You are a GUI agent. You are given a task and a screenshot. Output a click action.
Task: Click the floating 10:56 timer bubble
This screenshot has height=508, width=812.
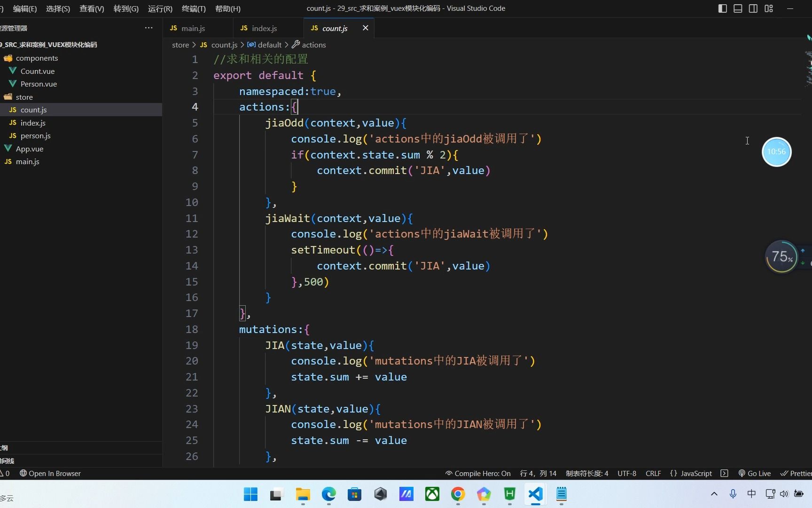pos(776,151)
